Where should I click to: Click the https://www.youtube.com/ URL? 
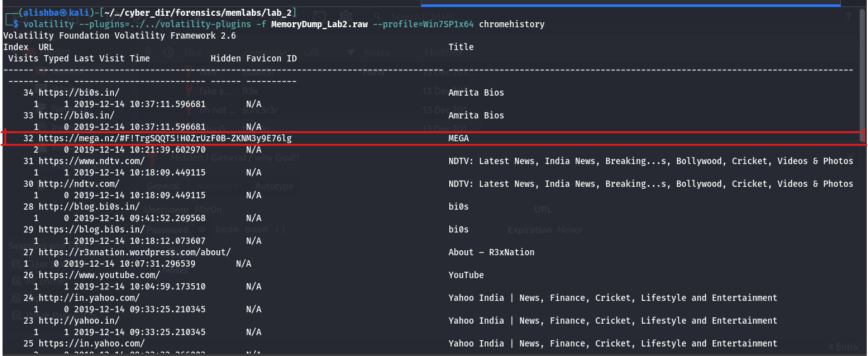(x=99, y=275)
